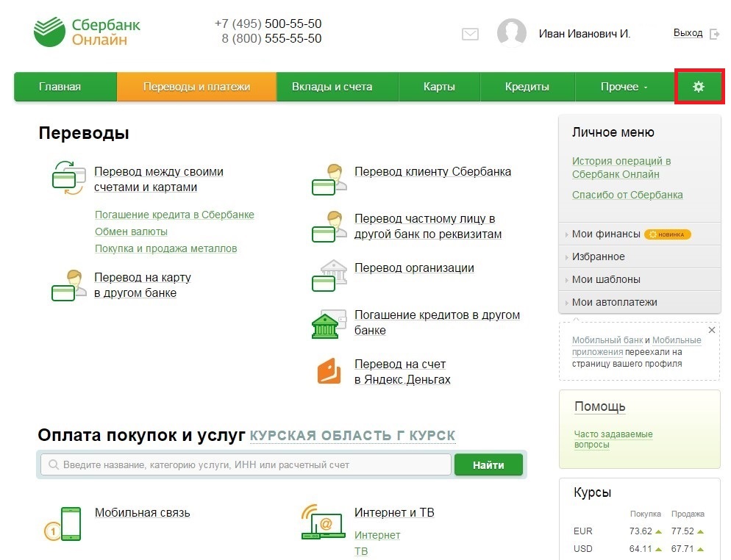Click the organization transfer building icon
Image resolution: width=731 pixels, height=560 pixels.
pyautogui.click(x=329, y=276)
